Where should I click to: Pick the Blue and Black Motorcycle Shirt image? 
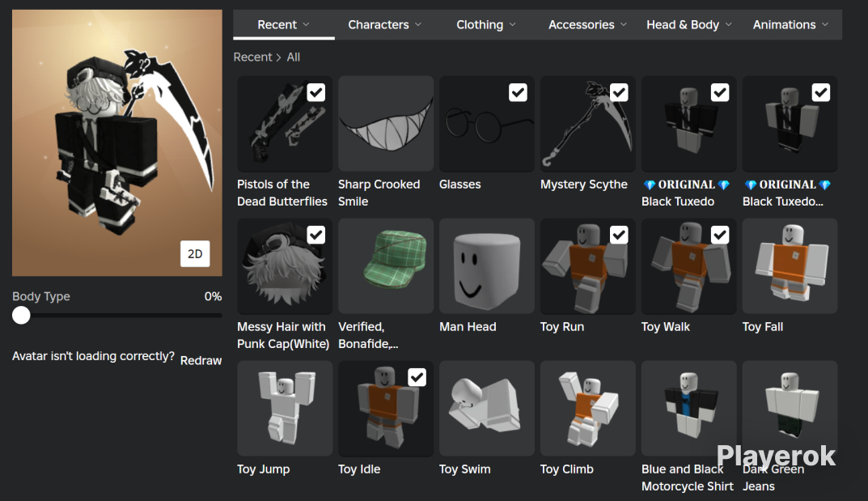[688, 409]
